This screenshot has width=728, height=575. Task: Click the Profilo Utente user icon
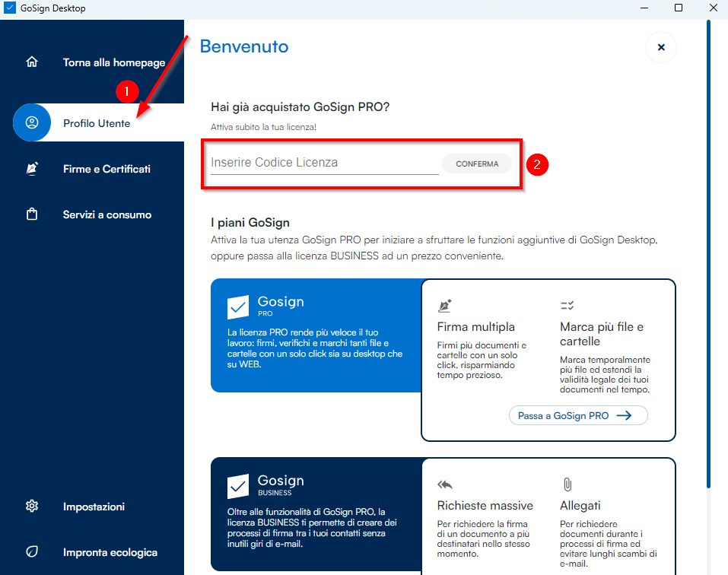(x=32, y=122)
